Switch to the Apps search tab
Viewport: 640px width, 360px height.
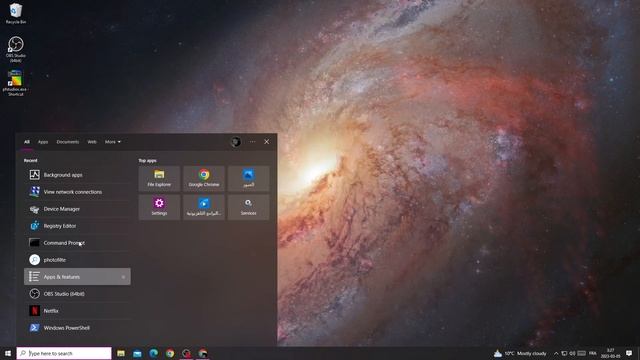tap(43, 142)
